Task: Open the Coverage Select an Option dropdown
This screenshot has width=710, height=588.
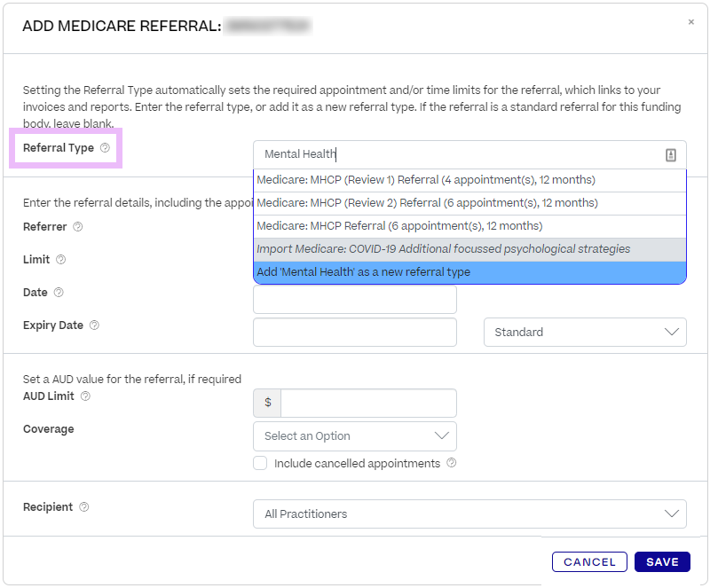Action: [x=354, y=436]
